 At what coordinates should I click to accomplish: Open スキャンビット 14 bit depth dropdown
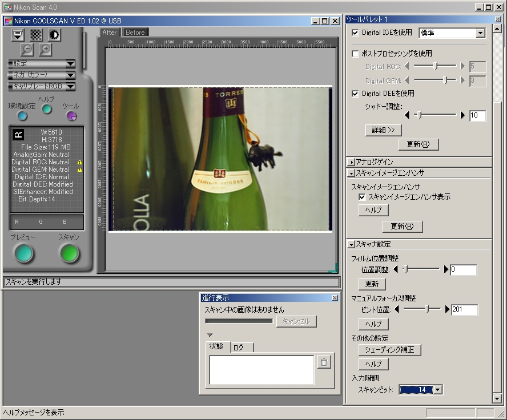click(x=437, y=390)
